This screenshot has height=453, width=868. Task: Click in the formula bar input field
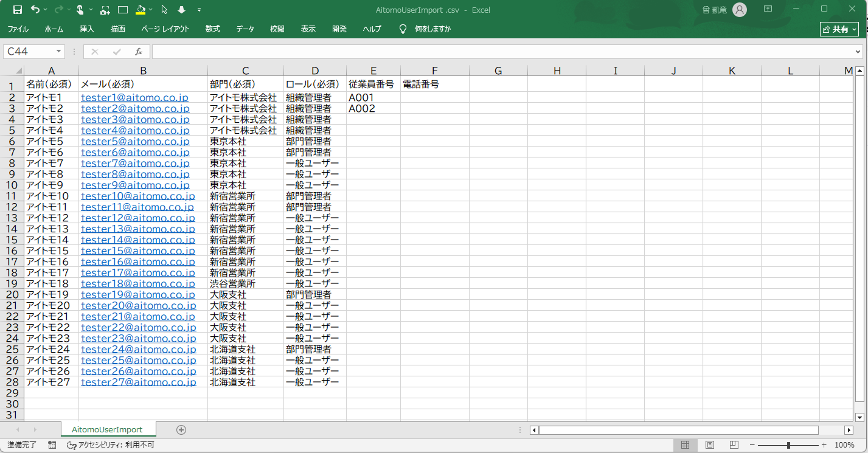505,52
